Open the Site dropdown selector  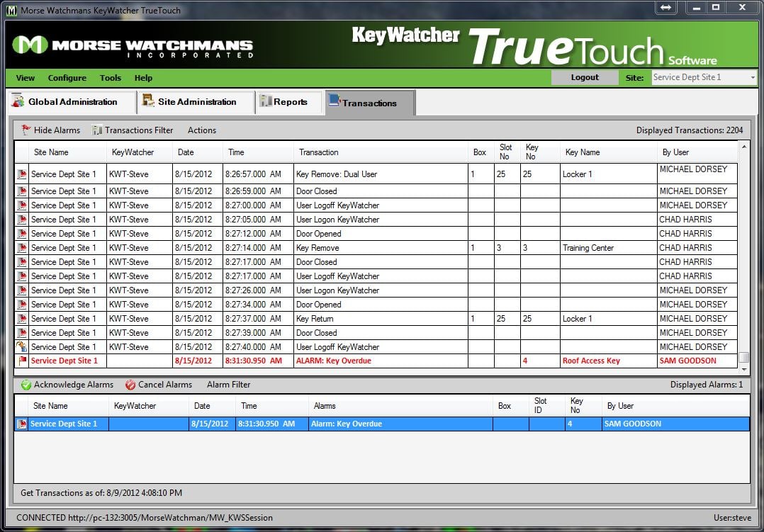coord(704,77)
